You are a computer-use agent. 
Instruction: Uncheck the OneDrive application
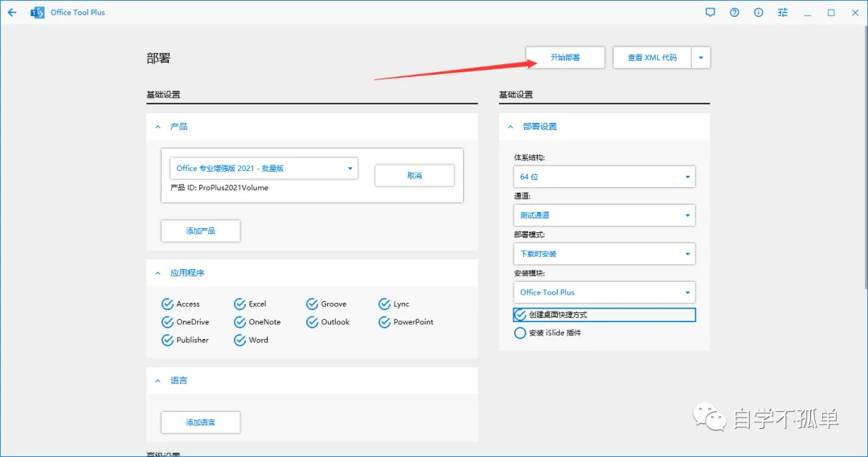tap(167, 322)
